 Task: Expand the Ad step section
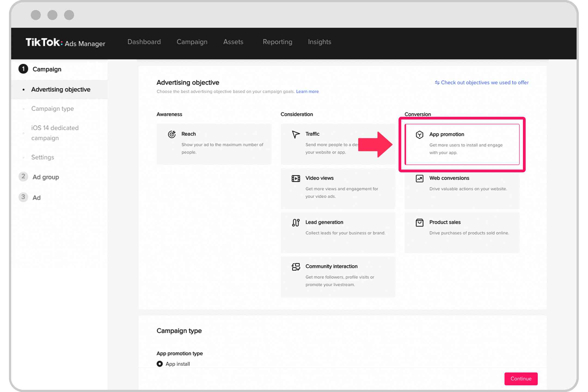[x=36, y=197]
